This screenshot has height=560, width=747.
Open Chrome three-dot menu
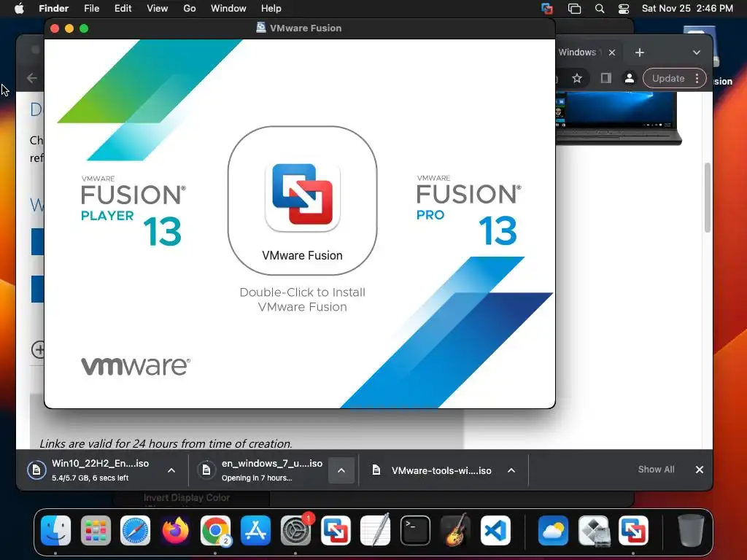click(x=697, y=78)
